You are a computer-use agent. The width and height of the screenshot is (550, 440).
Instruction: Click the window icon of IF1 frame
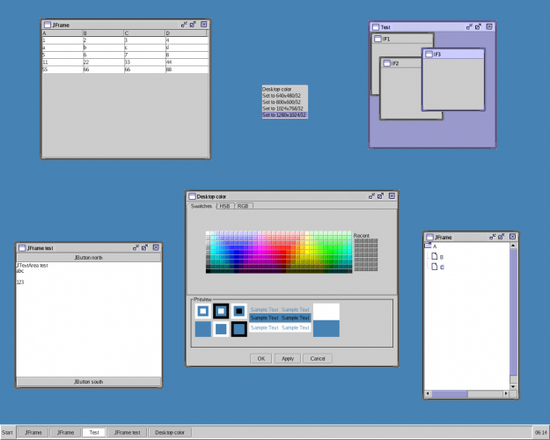coord(378,39)
